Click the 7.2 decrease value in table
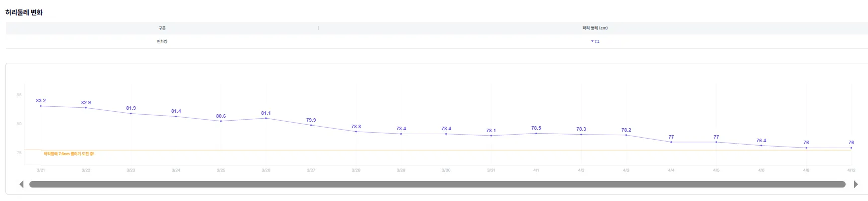The height and width of the screenshot is (201, 868). [596, 42]
